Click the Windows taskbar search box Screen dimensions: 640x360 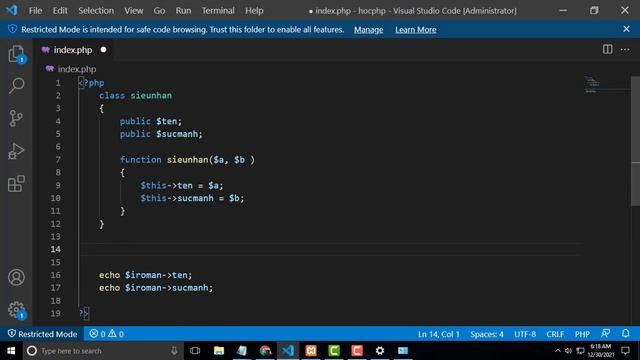click(x=102, y=351)
